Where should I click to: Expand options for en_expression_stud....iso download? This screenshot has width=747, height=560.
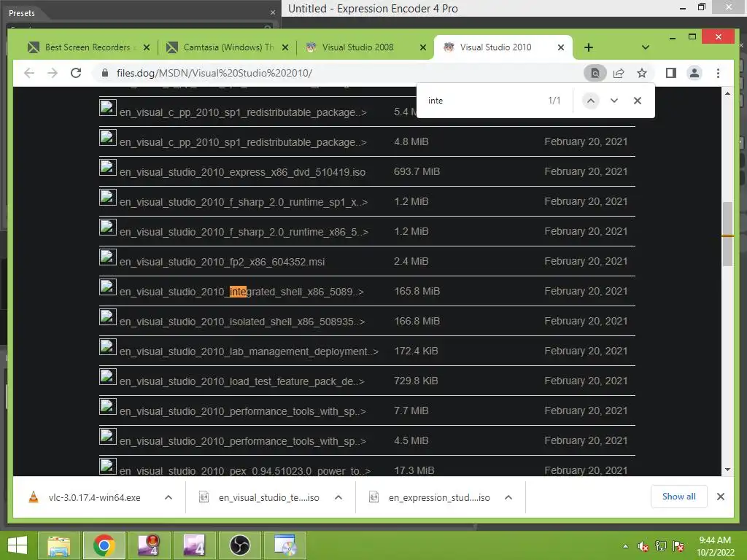(508, 497)
